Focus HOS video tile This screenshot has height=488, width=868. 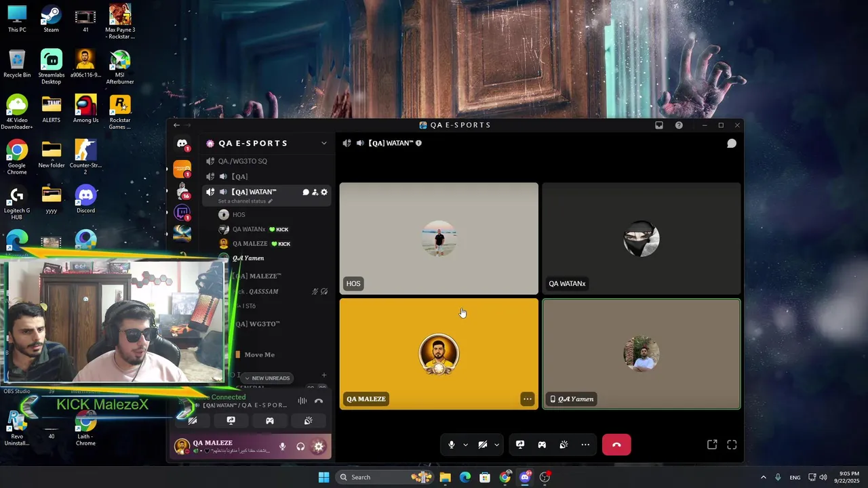pyautogui.click(x=439, y=239)
